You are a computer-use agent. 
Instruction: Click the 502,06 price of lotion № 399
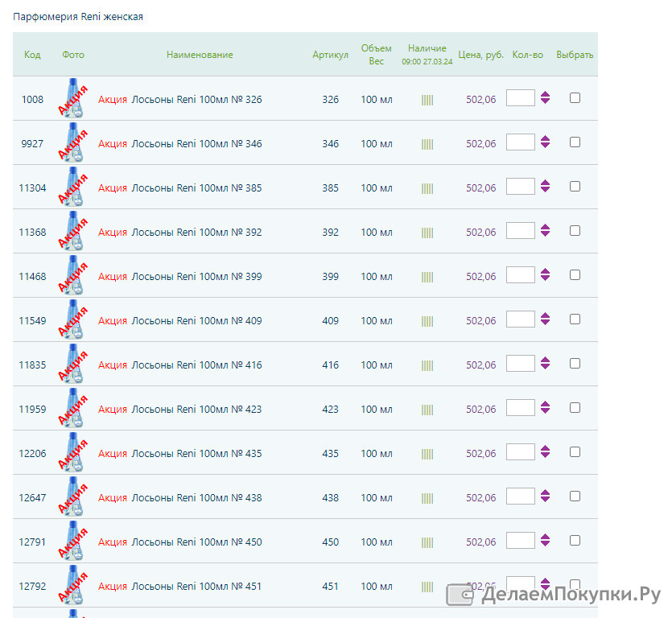(x=480, y=277)
